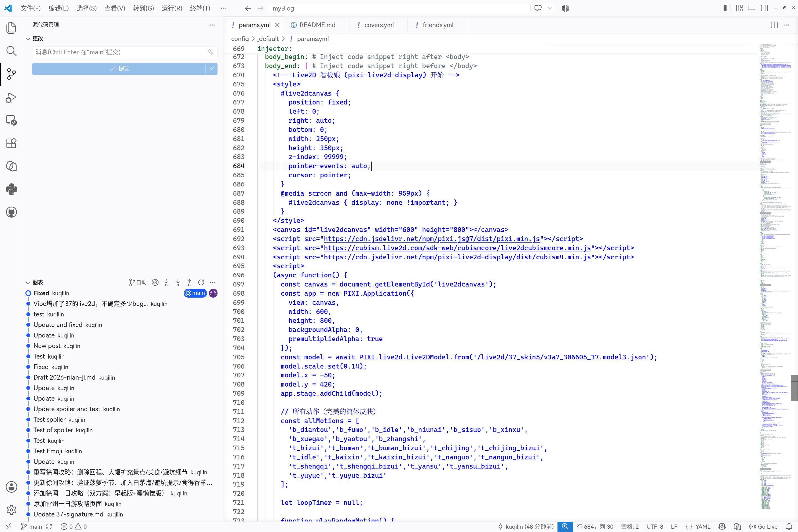Click the 提交 commit button
The image size is (798, 532).
coord(119,68)
